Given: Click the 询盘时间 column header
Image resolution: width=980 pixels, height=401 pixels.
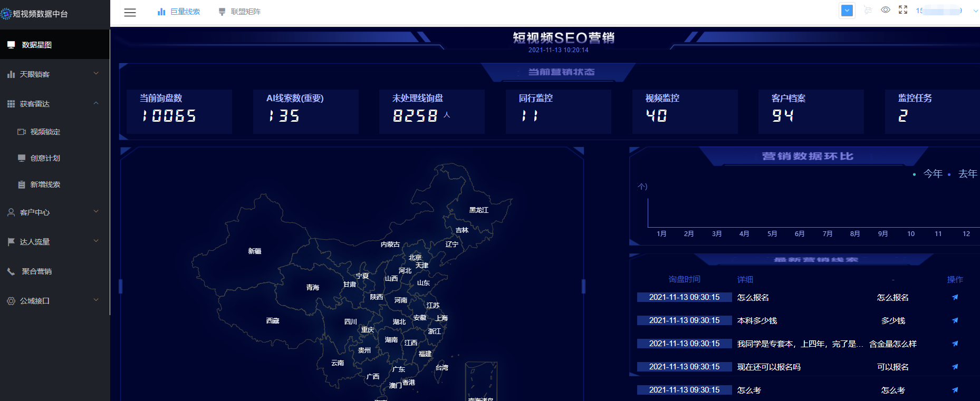Looking at the screenshot, I should [685, 279].
